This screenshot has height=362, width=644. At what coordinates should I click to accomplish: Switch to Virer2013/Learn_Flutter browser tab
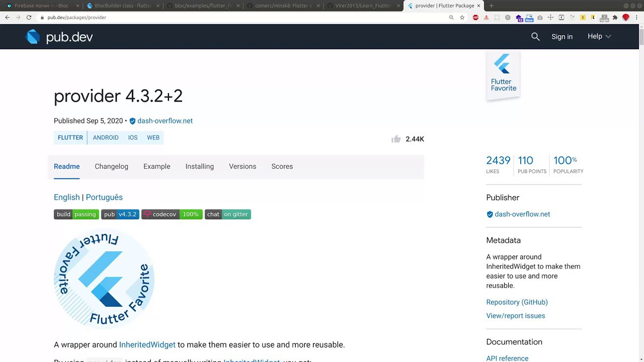click(x=363, y=6)
